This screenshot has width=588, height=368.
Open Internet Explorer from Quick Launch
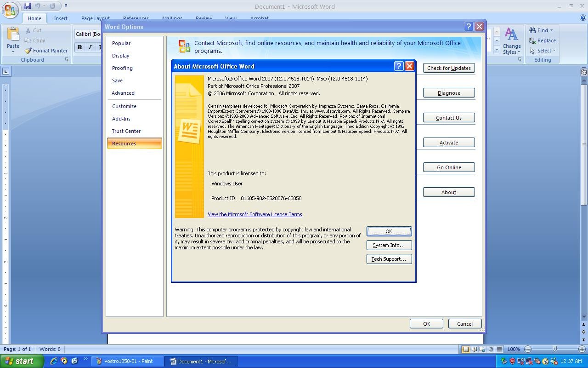(54, 361)
